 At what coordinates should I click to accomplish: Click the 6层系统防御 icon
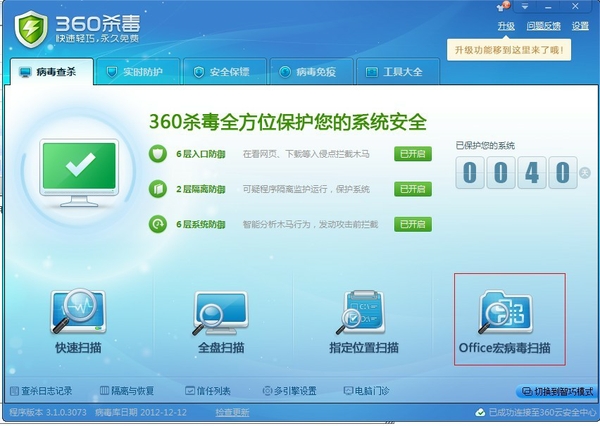point(158,224)
